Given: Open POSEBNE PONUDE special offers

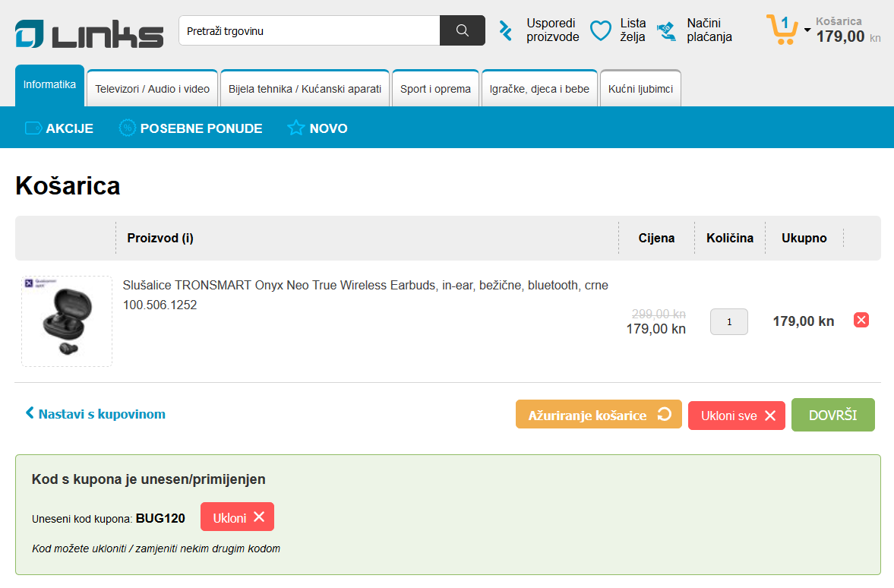Looking at the screenshot, I should [x=191, y=128].
